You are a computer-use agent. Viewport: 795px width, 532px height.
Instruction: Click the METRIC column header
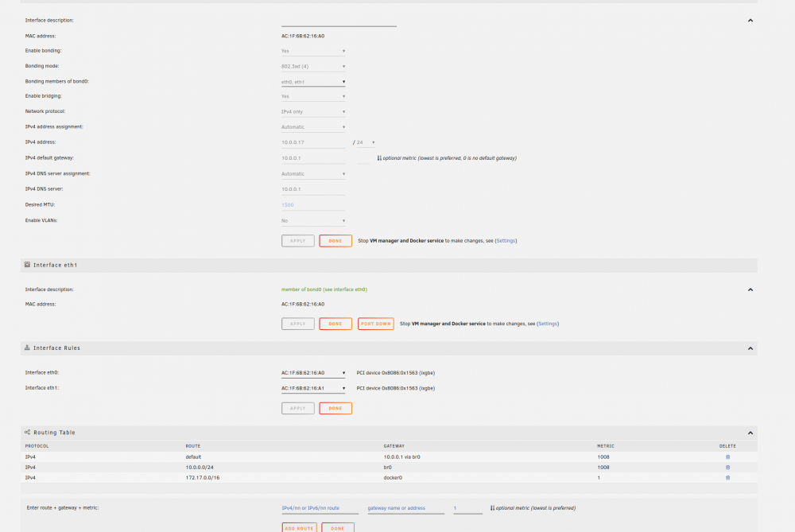tap(605, 446)
